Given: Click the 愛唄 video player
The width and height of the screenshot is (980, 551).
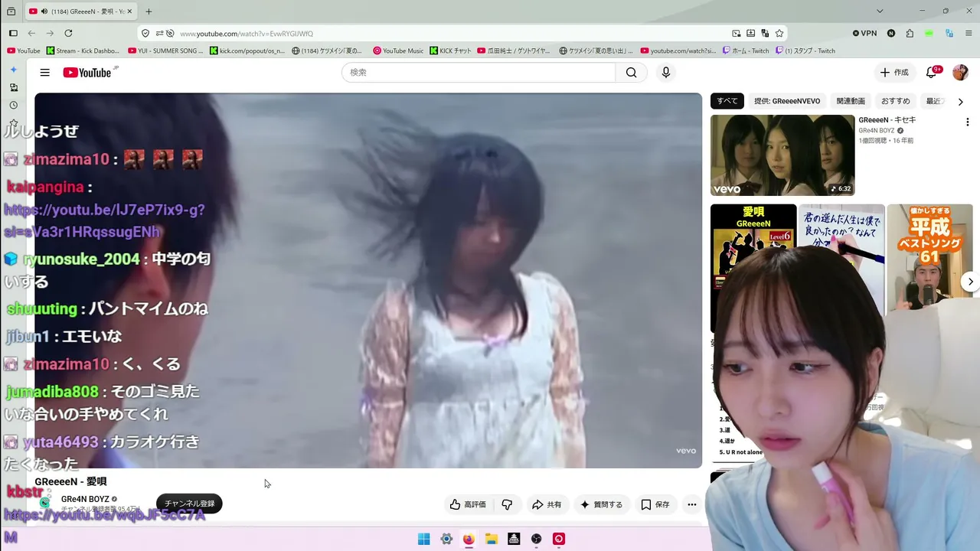Looking at the screenshot, I should click(368, 280).
